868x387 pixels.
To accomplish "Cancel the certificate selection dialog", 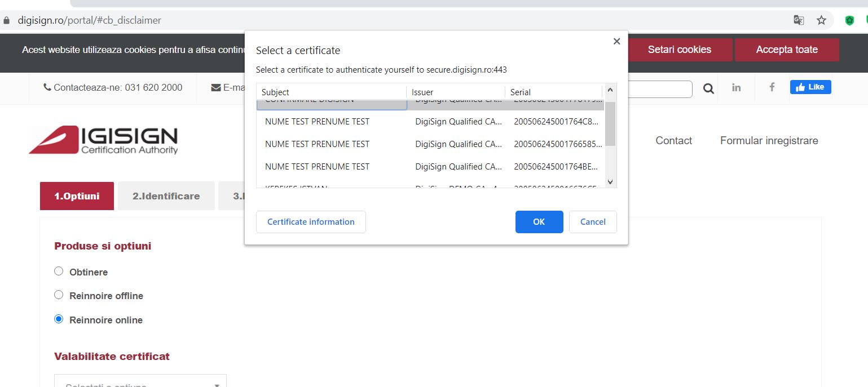I will click(593, 222).
